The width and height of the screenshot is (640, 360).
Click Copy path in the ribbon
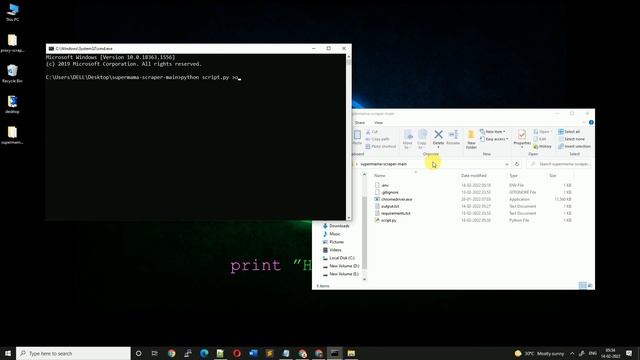click(378, 139)
